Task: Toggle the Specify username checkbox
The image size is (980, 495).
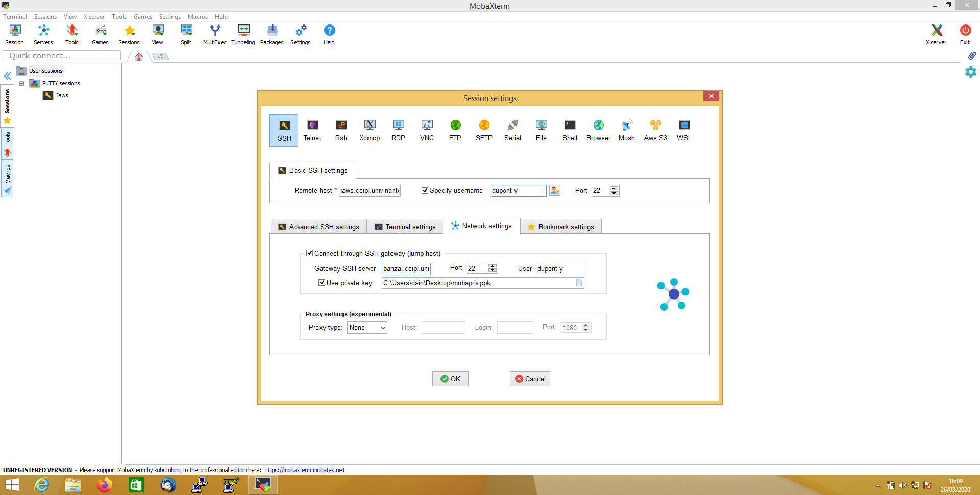Action: (x=425, y=191)
